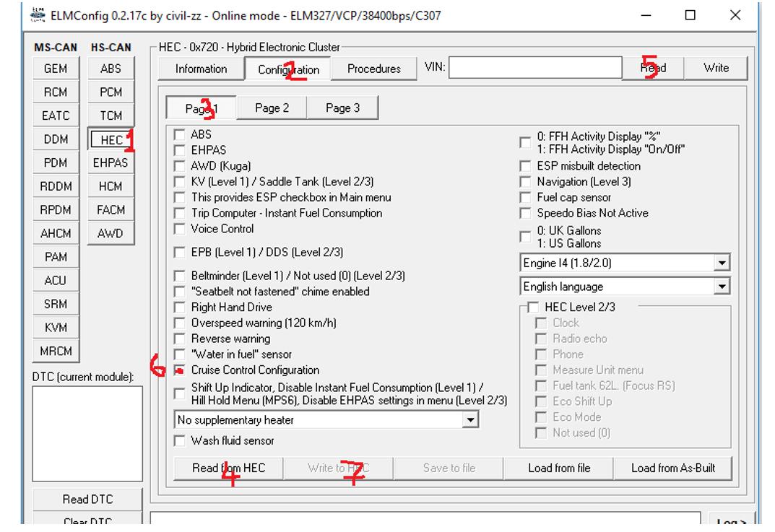Select the HEC module button

tap(111, 139)
